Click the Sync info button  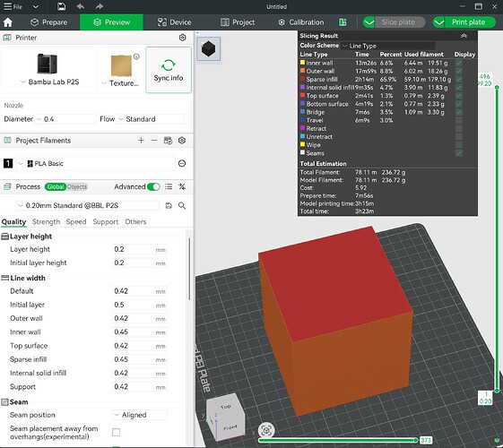click(x=169, y=70)
